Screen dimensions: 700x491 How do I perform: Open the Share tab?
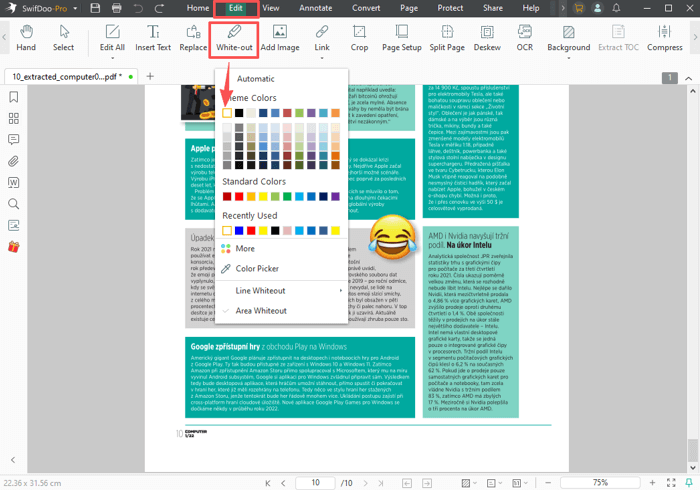click(x=493, y=8)
